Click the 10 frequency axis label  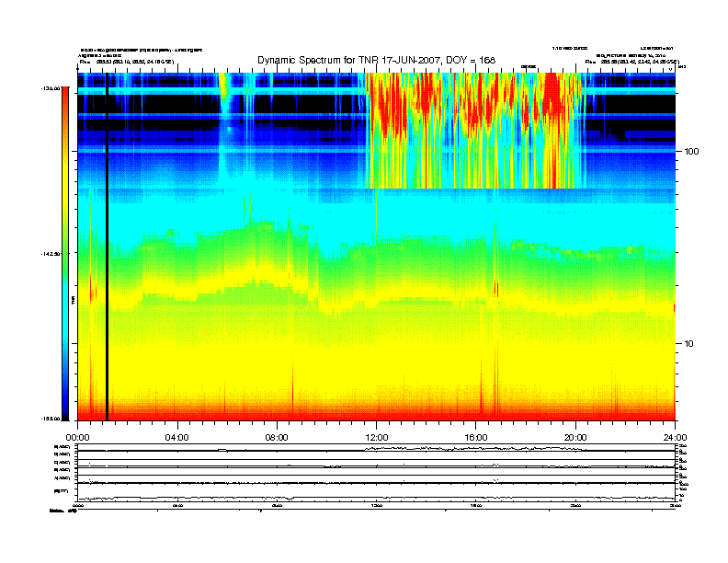[689, 344]
